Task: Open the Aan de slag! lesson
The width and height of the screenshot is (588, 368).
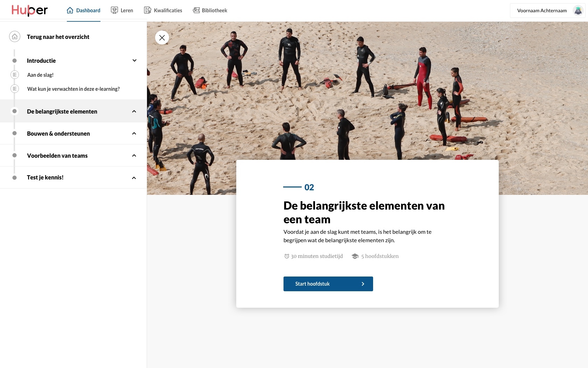Action: point(40,75)
